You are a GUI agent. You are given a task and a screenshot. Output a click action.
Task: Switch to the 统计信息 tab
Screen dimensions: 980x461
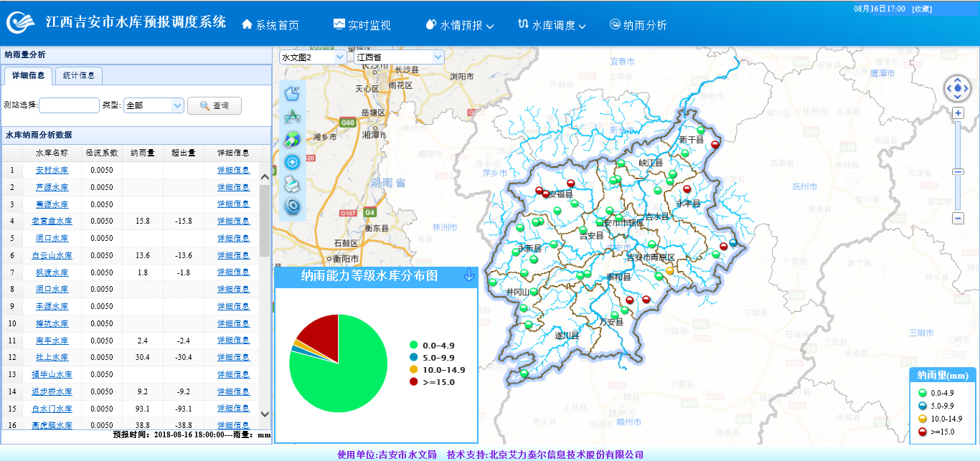click(79, 75)
